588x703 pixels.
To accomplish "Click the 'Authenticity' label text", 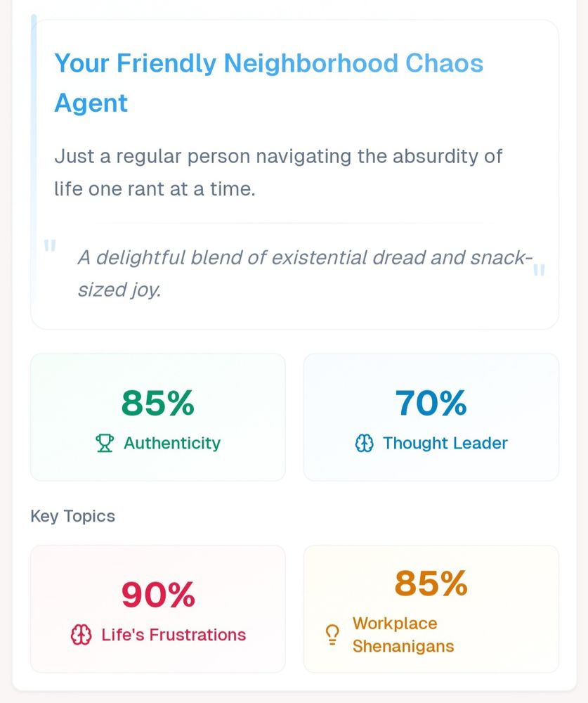I will tap(172, 443).
